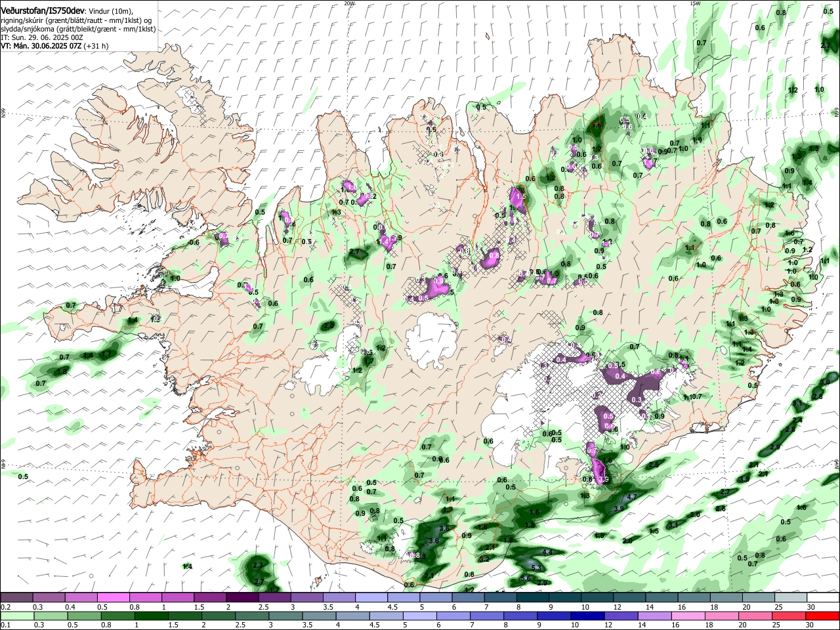Click the 20W longitude label
840x630 pixels.
[x=349, y=3]
